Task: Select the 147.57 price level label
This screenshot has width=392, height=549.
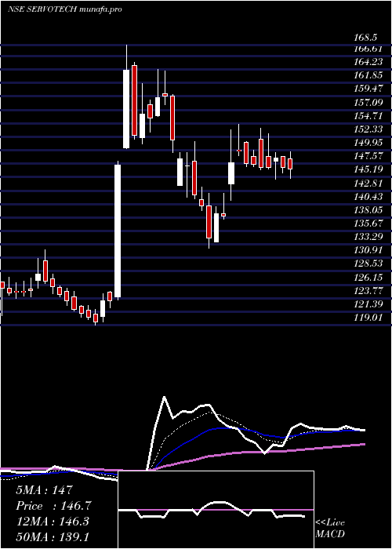Action: (x=368, y=156)
